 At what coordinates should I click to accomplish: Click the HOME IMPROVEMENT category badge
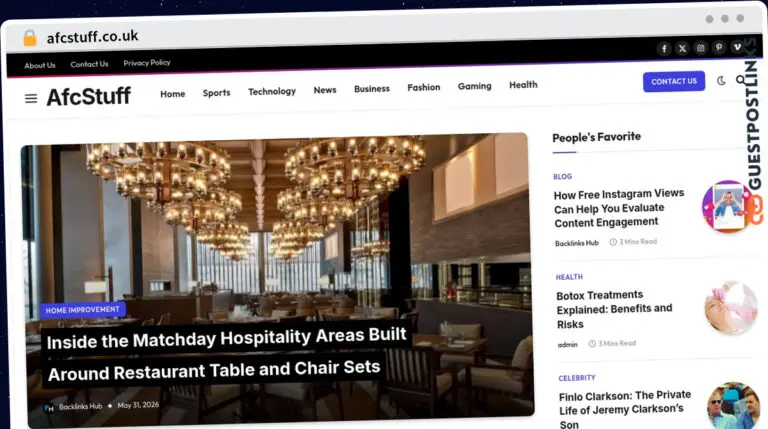[x=83, y=310]
